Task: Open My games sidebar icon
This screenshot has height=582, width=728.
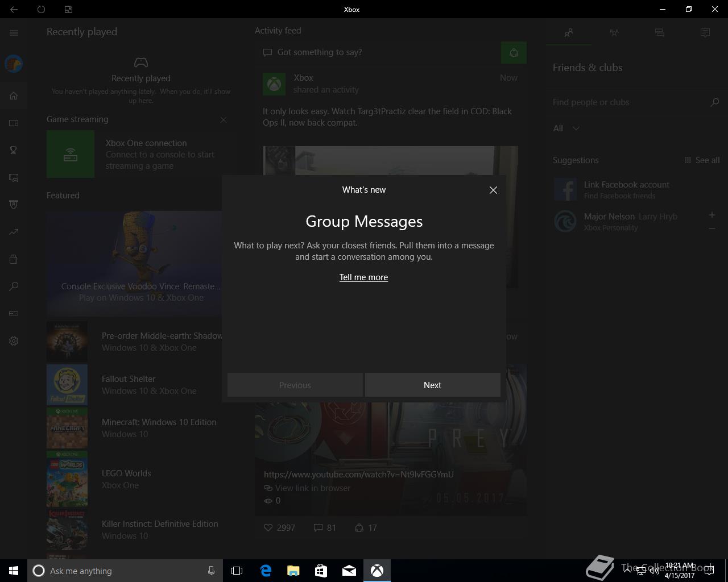Action: (14, 123)
